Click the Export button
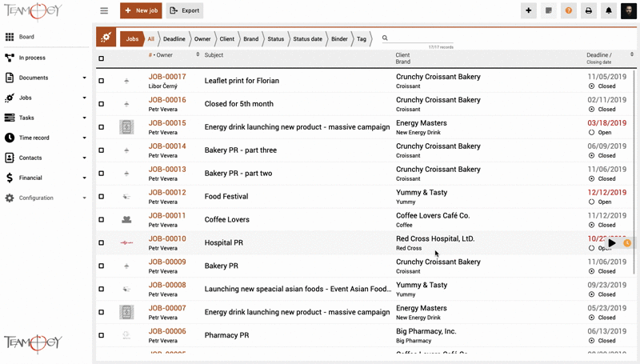 click(x=185, y=10)
